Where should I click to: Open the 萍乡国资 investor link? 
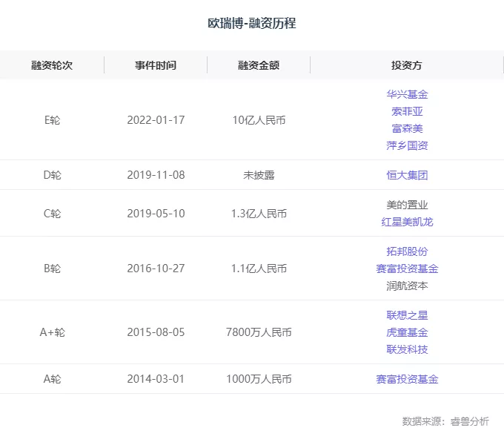(x=407, y=145)
